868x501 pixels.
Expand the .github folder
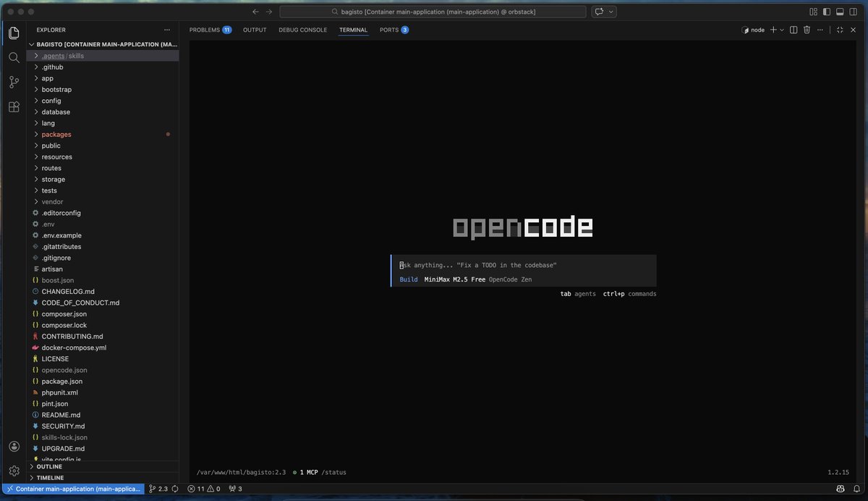coord(103,67)
